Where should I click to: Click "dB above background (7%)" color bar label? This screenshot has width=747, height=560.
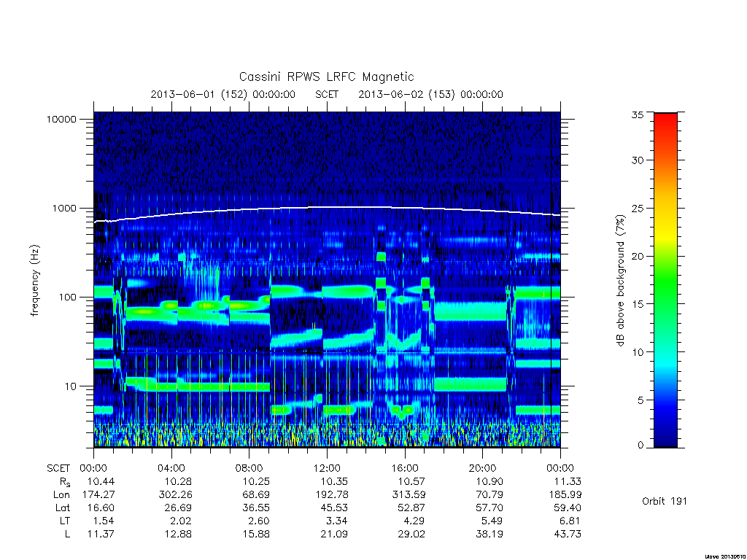pos(620,281)
